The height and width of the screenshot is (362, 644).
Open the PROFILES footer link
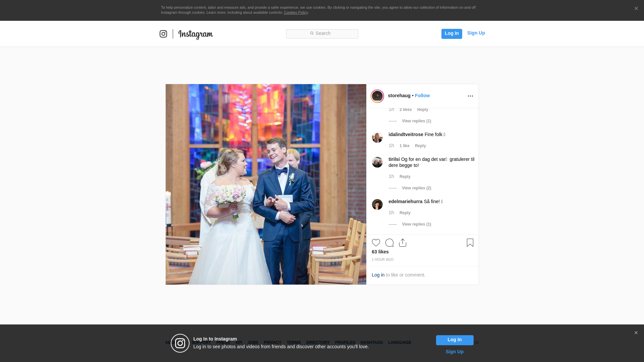coord(345,343)
